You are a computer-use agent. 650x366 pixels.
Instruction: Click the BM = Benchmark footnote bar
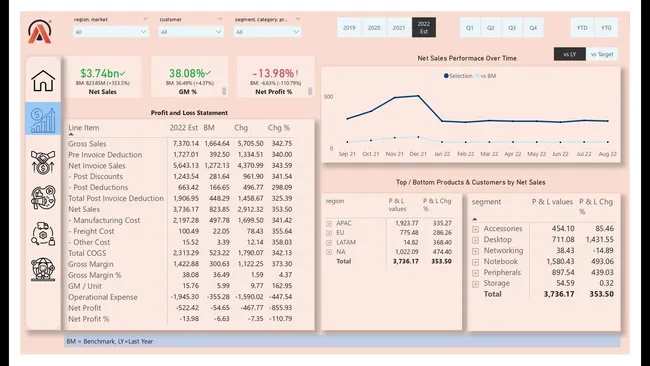point(342,341)
